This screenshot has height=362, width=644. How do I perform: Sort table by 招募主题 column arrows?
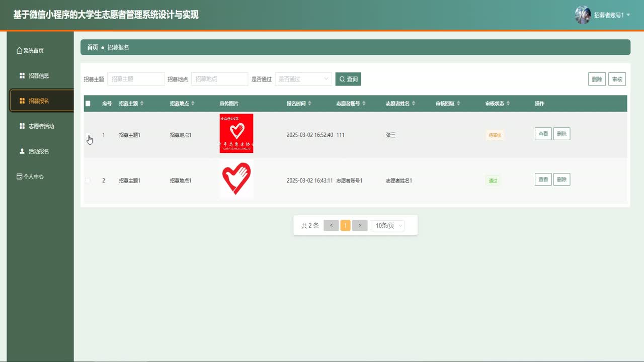tap(142, 104)
